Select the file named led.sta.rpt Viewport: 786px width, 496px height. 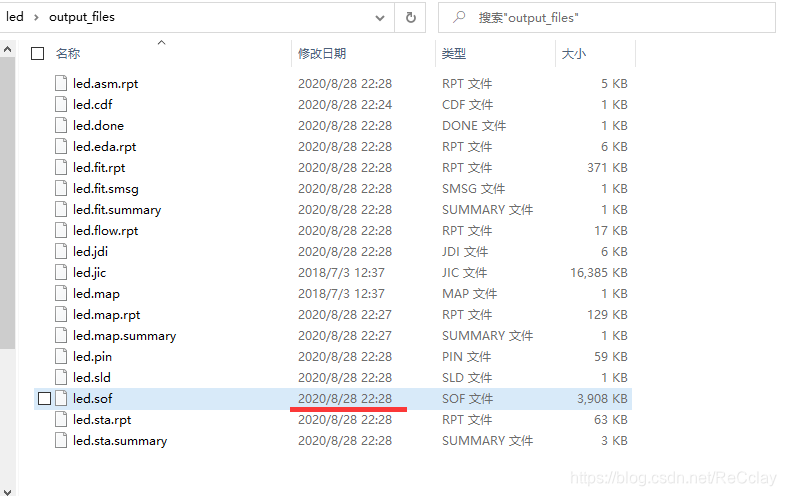coord(102,419)
